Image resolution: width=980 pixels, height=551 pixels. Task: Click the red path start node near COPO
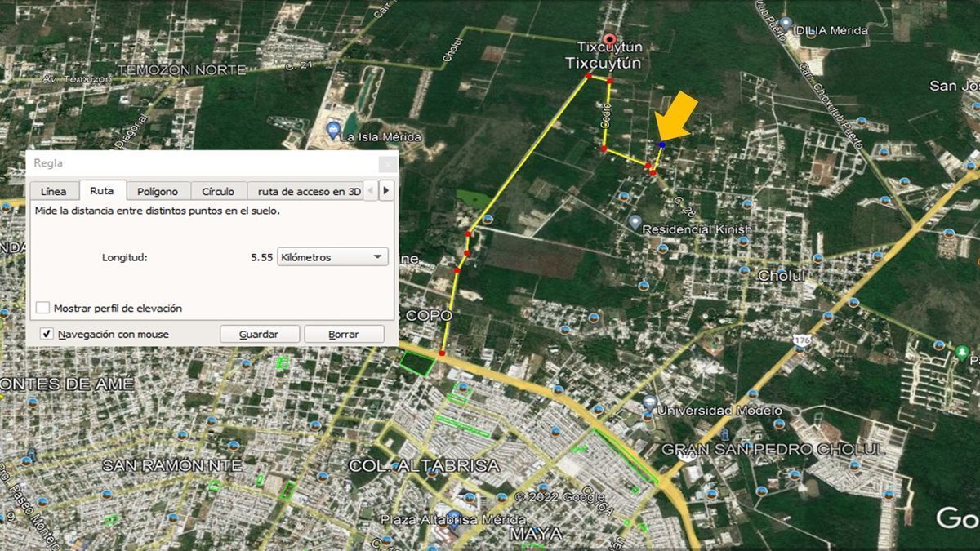click(442, 353)
